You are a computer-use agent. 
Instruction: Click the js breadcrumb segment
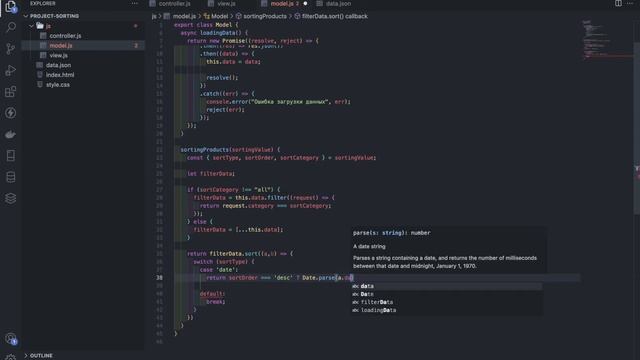[154, 16]
